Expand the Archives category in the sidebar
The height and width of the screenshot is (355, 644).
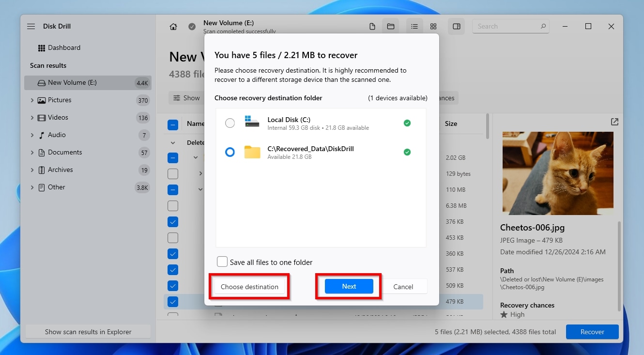click(x=32, y=170)
